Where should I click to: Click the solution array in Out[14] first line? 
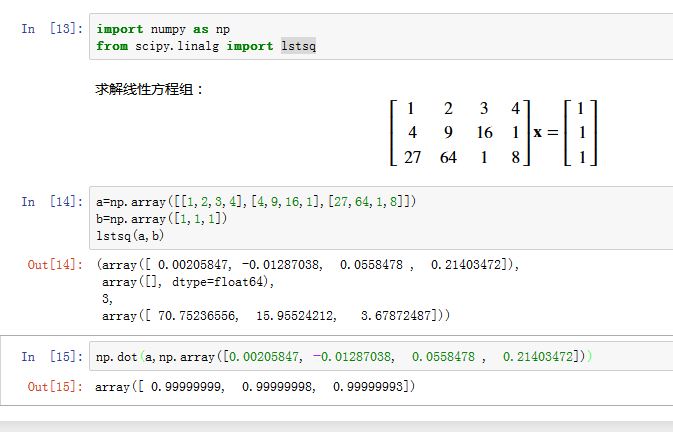[x=308, y=265]
